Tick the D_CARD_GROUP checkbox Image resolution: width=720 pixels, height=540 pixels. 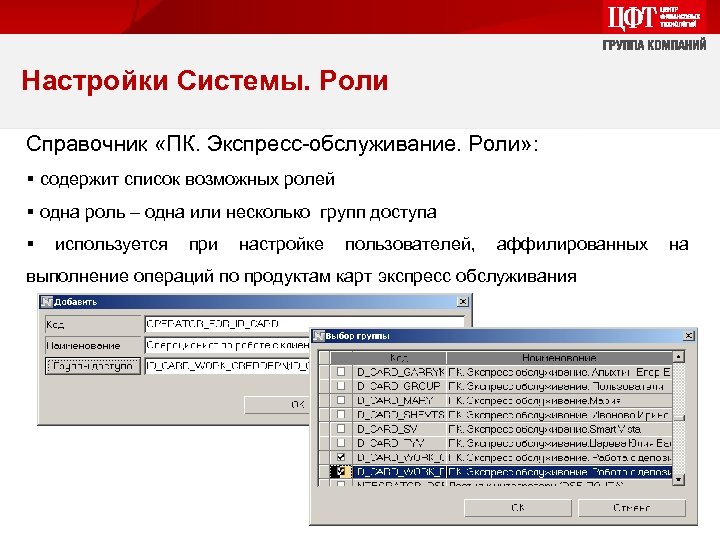coord(341,386)
